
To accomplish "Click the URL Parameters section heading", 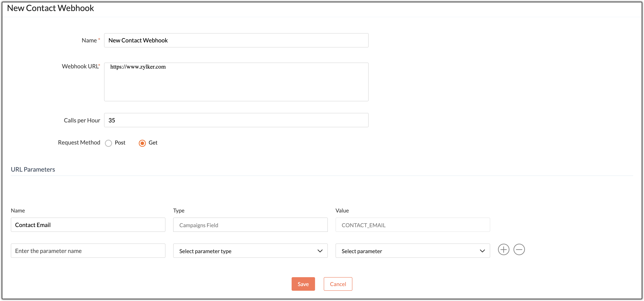I will point(33,169).
